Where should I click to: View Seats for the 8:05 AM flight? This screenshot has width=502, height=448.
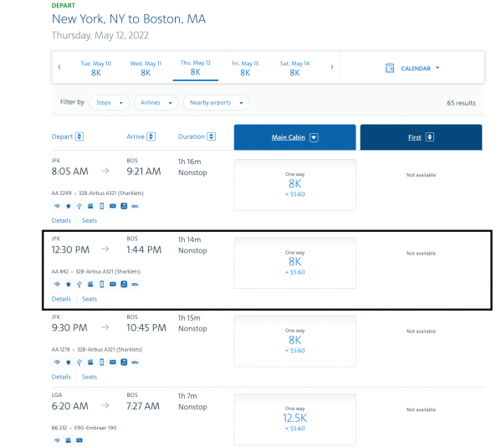(x=90, y=220)
